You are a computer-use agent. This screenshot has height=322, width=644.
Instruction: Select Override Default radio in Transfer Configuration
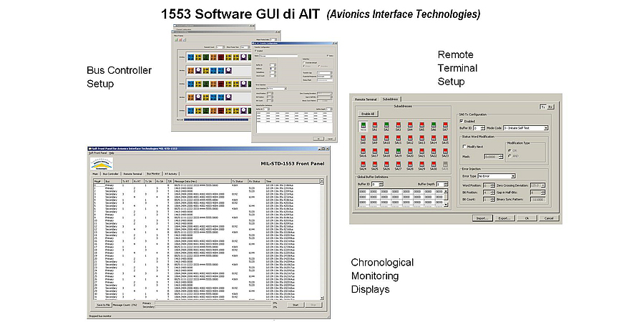(x=304, y=62)
